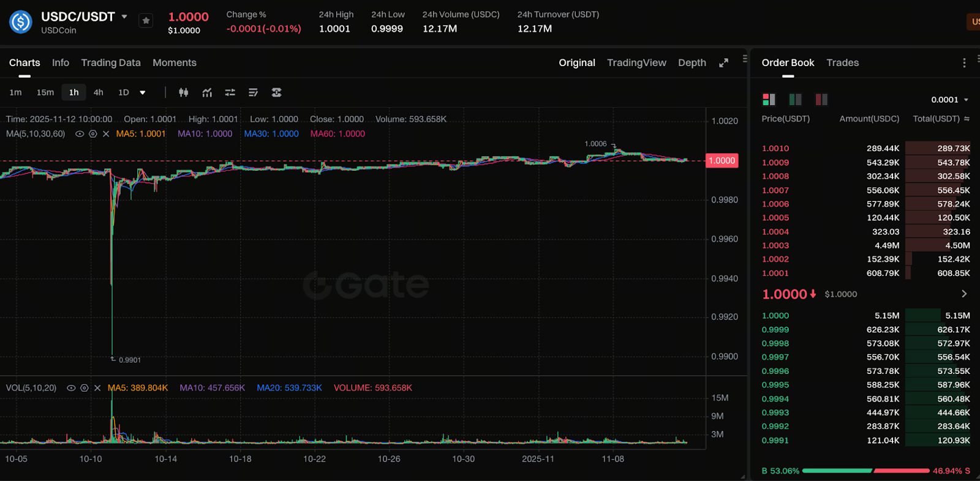Open the 0.0001 price precision dropdown
The height and width of the screenshot is (481, 980).
click(x=950, y=100)
